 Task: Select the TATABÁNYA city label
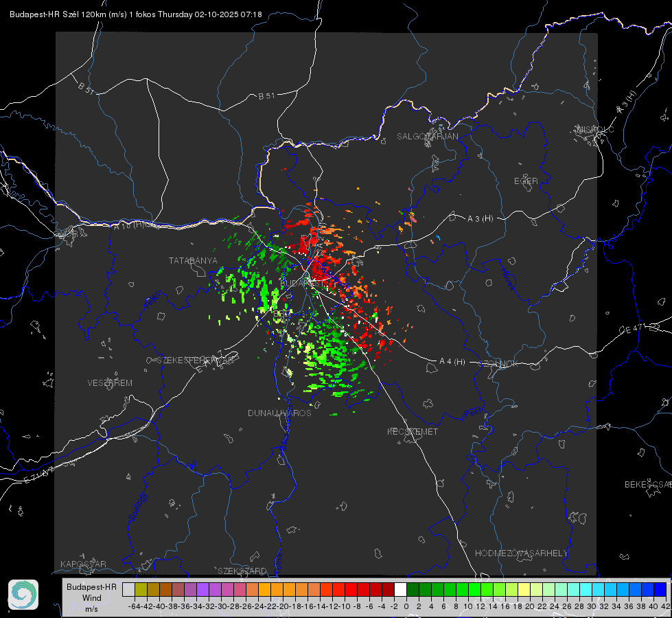(x=193, y=261)
